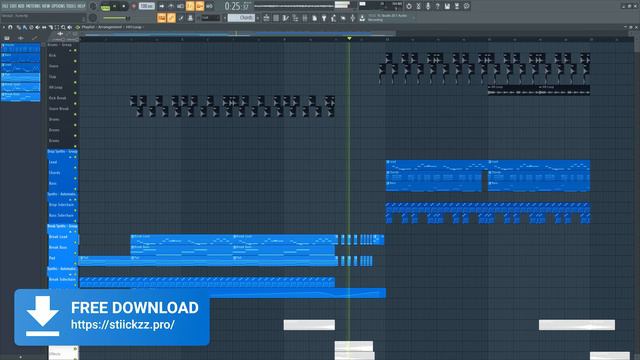Select the Mute tool in playlist toolbar
Viewport: 640px width, 360px height.
click(x=37, y=27)
